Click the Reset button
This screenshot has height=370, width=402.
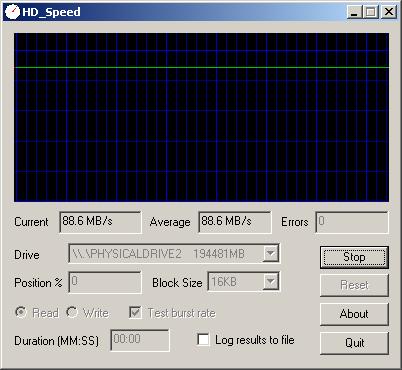pyautogui.click(x=354, y=285)
